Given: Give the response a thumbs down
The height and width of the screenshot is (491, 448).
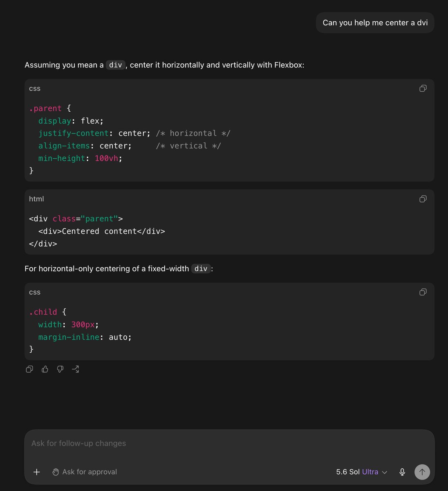Looking at the screenshot, I should 60,369.
